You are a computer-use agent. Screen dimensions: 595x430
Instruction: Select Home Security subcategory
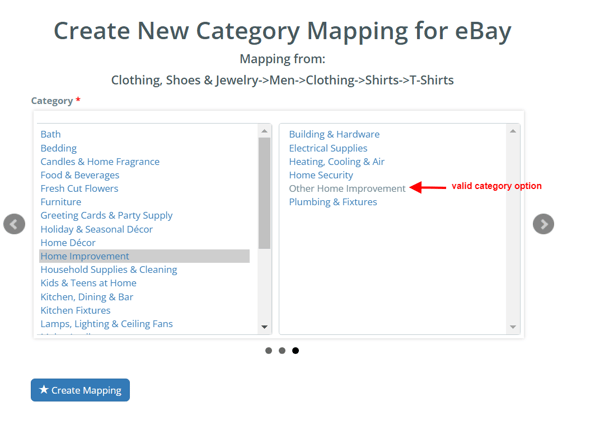[x=321, y=175]
